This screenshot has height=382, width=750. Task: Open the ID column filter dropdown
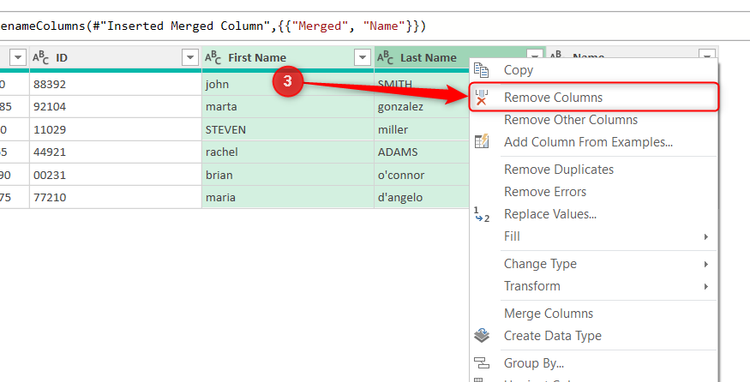(x=190, y=58)
